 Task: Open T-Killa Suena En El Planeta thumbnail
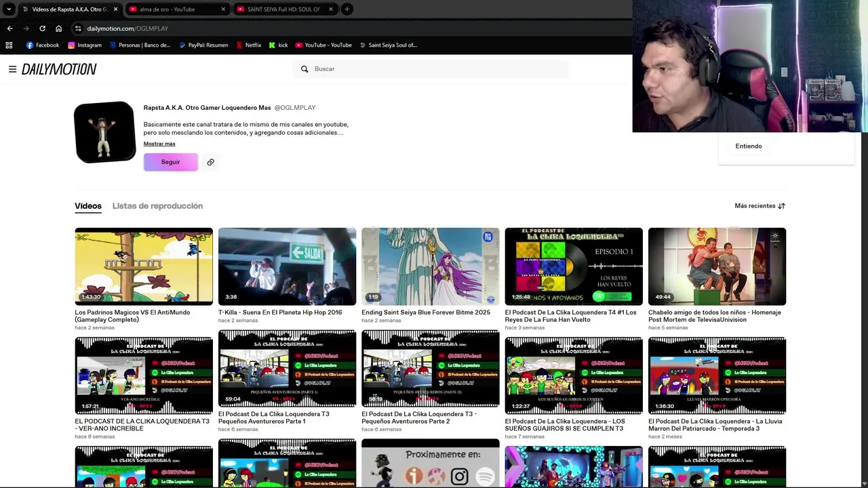pos(287,266)
